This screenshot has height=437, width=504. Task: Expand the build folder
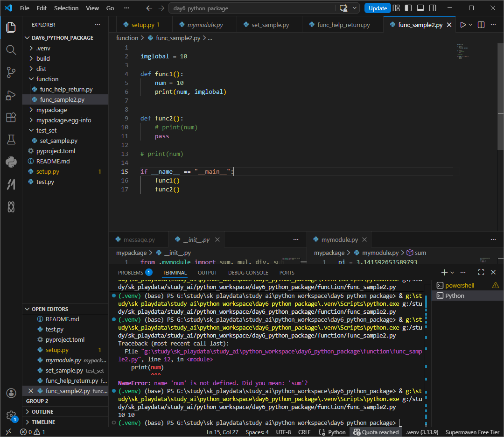(x=65, y=58)
